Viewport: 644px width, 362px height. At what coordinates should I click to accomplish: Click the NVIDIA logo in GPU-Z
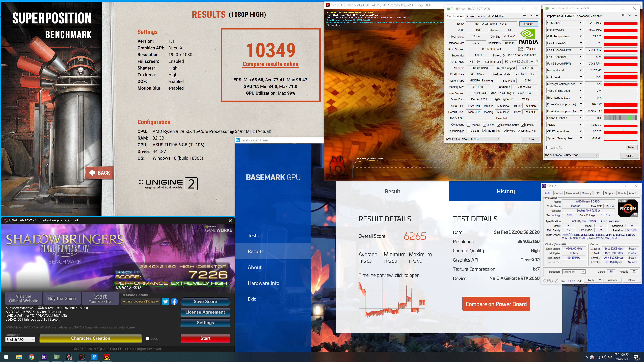[528, 37]
